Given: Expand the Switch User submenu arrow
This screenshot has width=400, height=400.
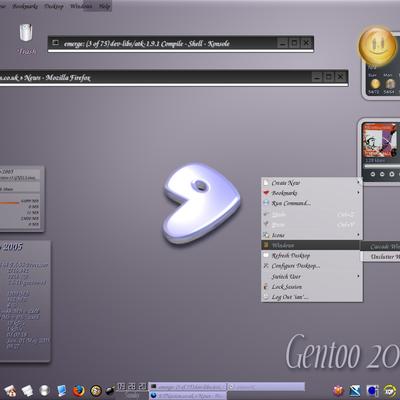Looking at the screenshot, I should click(358, 276).
